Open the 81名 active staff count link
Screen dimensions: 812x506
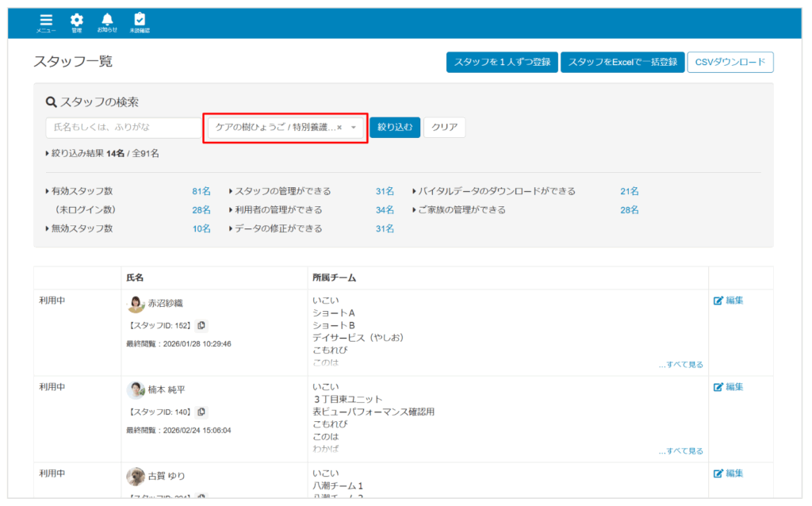201,191
